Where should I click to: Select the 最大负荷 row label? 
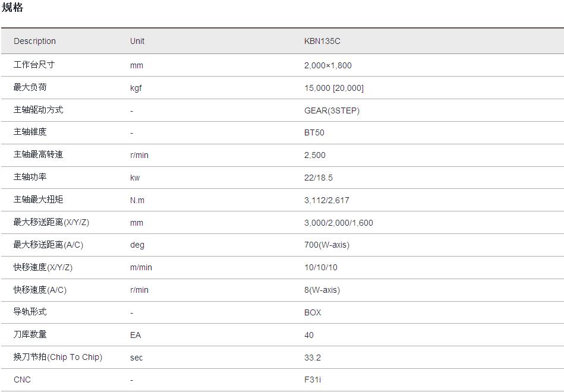(30, 87)
